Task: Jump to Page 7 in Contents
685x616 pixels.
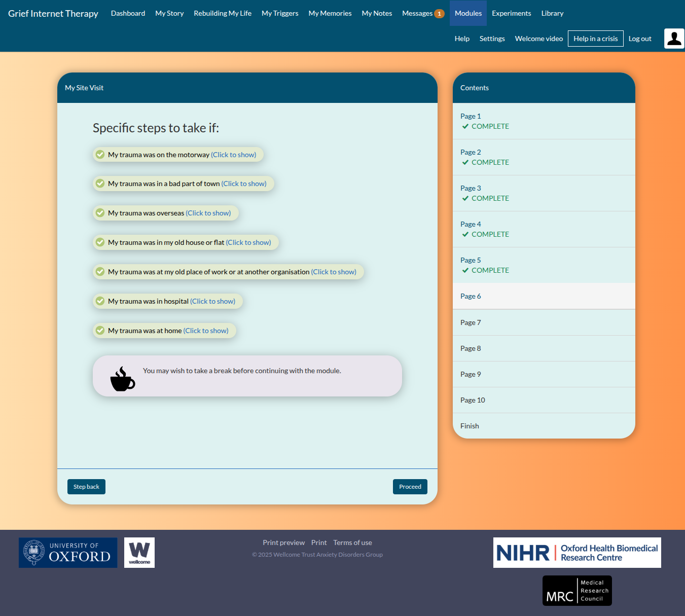Action: tap(471, 322)
